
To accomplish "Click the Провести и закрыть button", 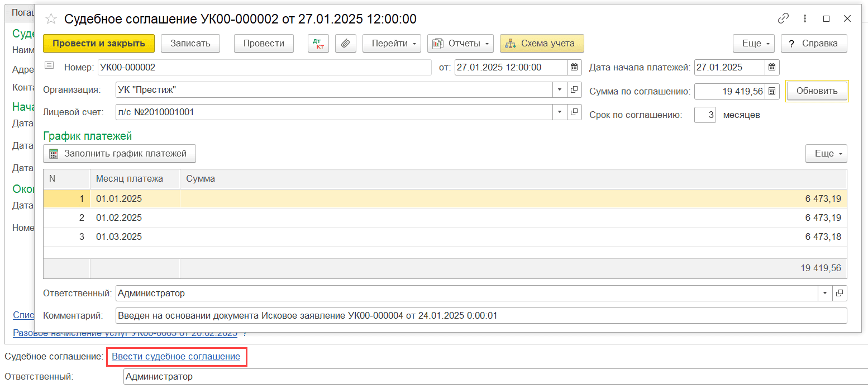I will (x=98, y=44).
